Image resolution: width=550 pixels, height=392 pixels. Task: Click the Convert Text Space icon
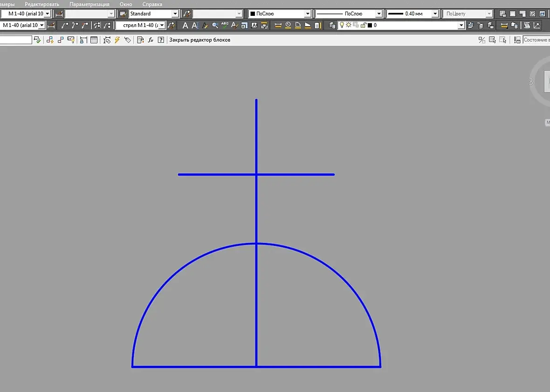(x=264, y=25)
